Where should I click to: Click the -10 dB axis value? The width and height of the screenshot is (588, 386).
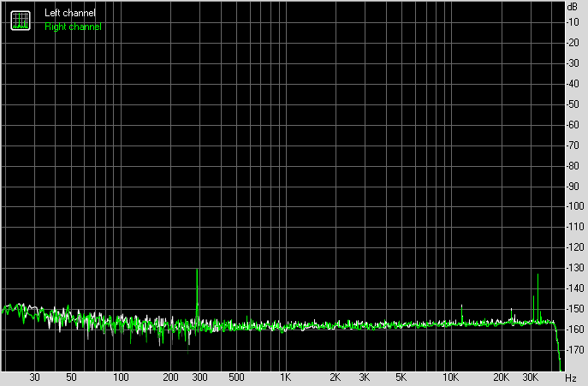(573, 22)
